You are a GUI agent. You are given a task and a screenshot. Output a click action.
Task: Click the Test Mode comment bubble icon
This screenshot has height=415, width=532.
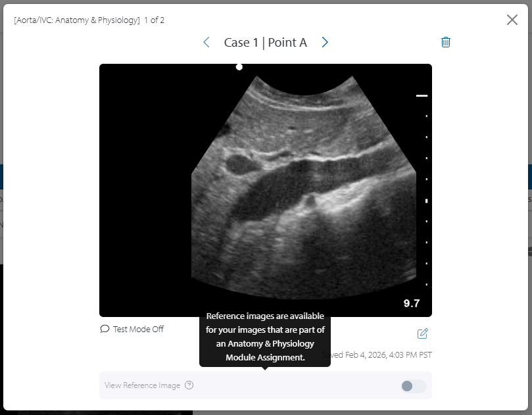point(105,329)
